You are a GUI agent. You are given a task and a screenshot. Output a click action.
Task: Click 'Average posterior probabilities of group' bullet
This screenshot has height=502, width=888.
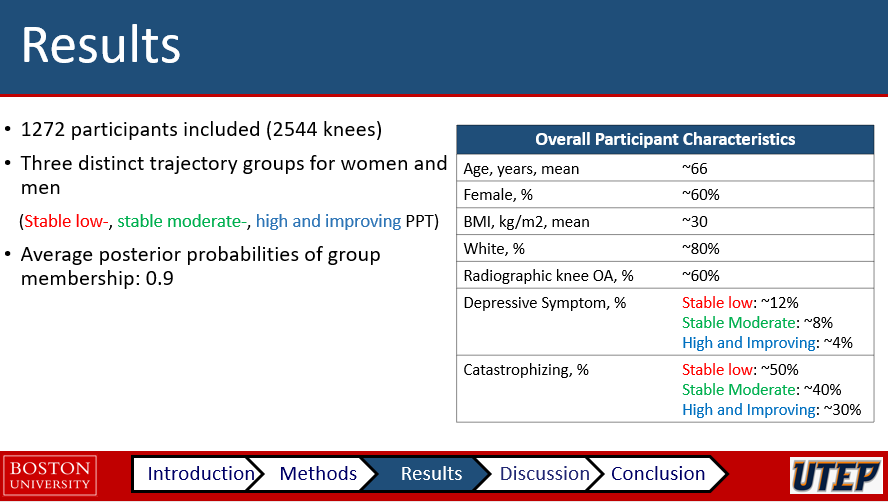coord(200,255)
